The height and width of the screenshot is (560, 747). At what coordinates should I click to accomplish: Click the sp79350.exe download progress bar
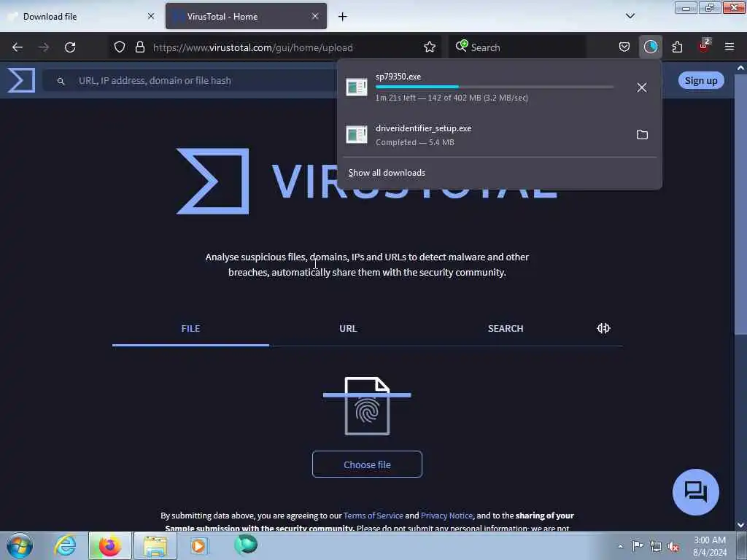point(495,87)
